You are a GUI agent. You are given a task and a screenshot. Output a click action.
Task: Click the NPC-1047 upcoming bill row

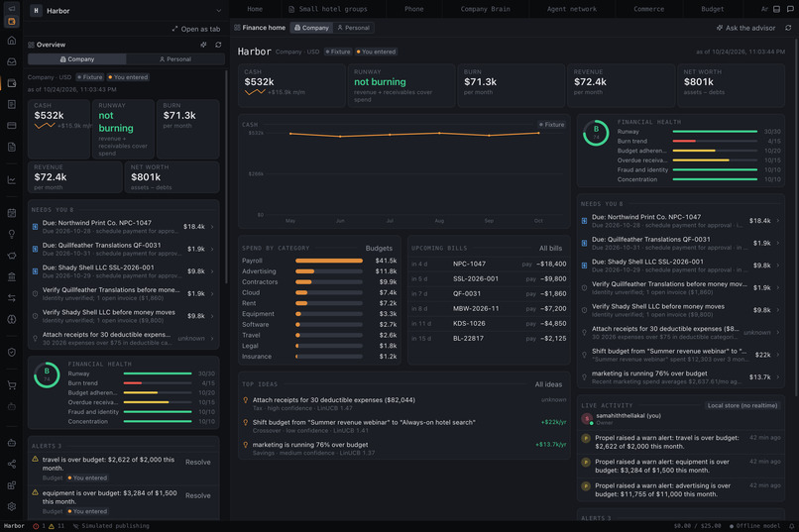(489, 264)
